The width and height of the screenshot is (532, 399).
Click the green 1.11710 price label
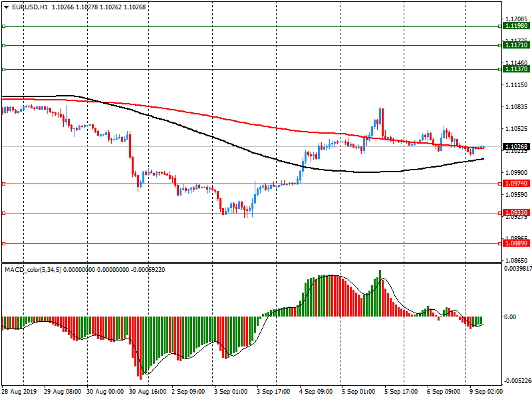tap(516, 45)
